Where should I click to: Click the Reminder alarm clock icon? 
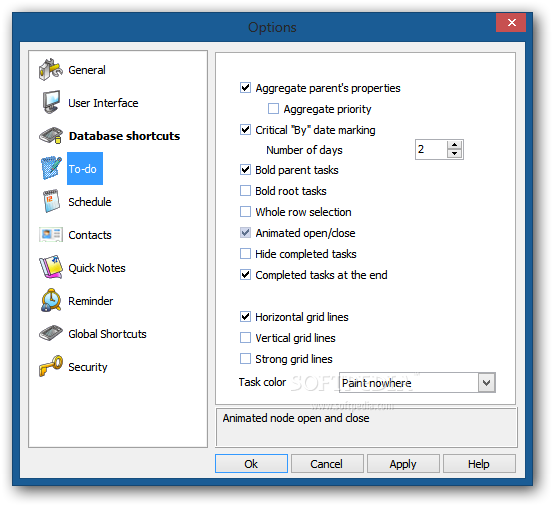(x=51, y=300)
